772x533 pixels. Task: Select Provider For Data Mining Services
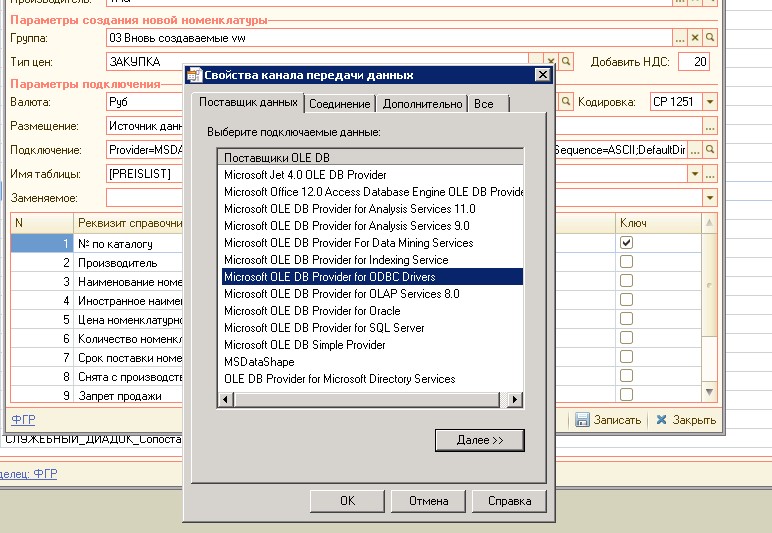click(372, 243)
